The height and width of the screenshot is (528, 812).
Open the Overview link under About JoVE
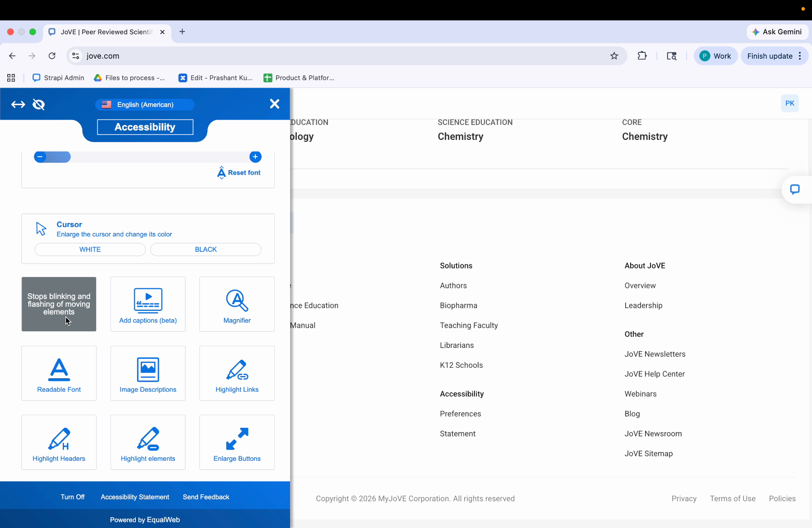click(640, 286)
